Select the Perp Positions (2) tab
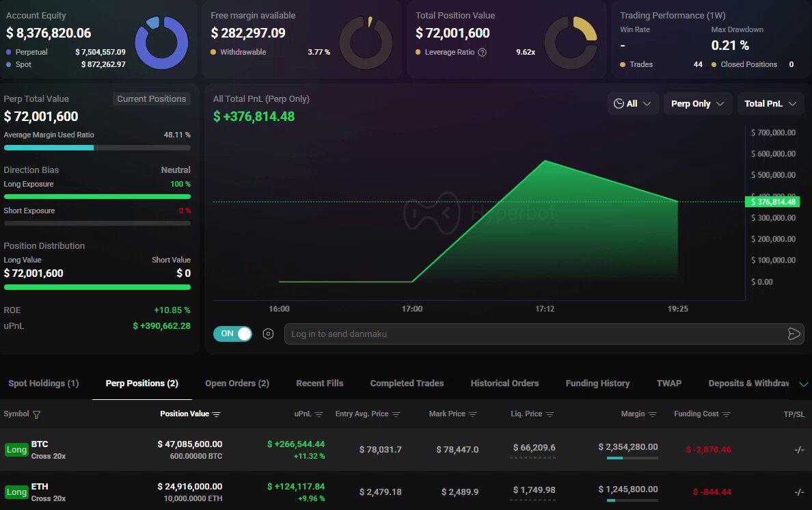The height and width of the screenshot is (510, 812). [142, 383]
